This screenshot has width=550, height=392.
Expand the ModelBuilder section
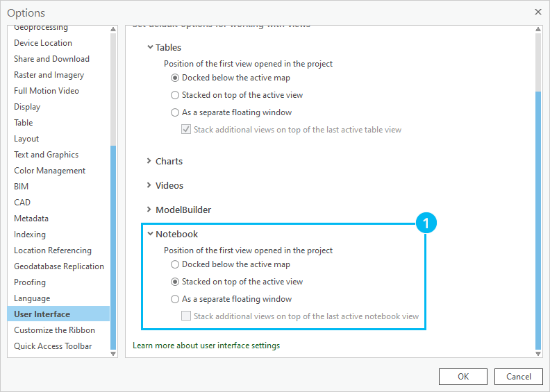[149, 210]
